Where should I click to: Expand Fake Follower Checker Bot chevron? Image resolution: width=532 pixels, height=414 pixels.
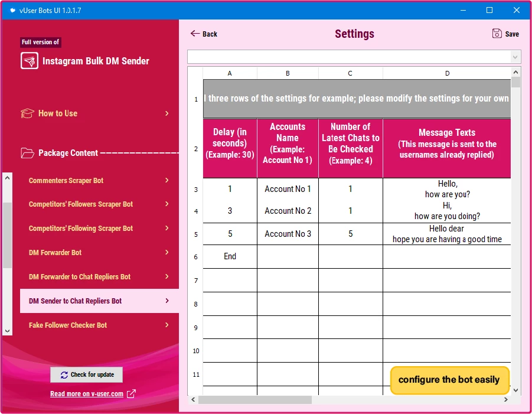coord(167,325)
